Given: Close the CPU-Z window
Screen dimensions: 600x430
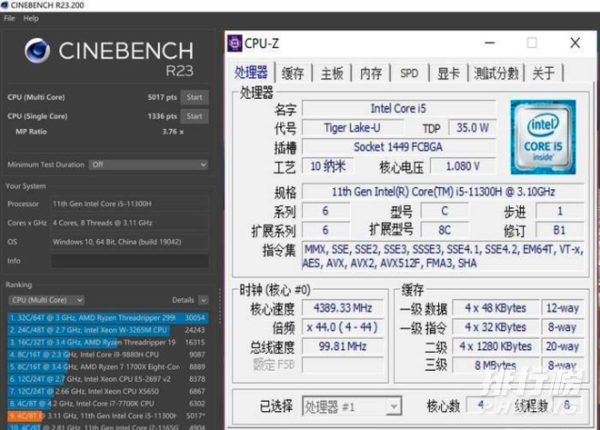Looking at the screenshot, I should [x=575, y=43].
